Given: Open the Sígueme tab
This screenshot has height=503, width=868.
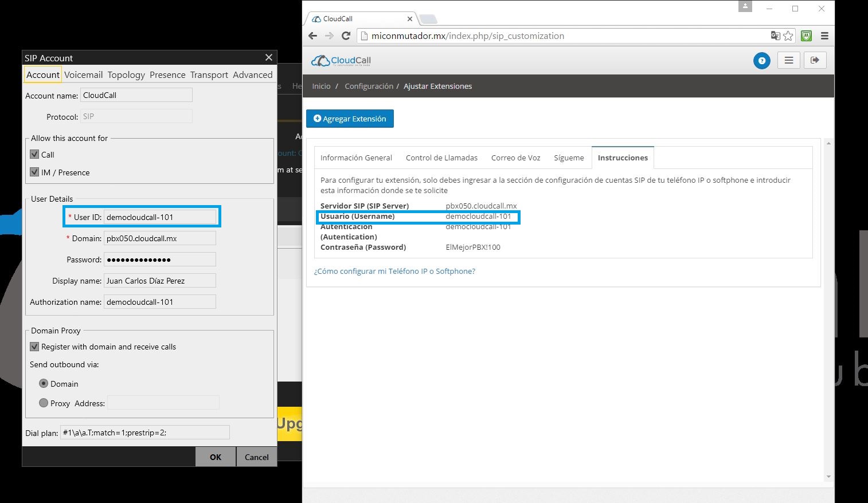Looking at the screenshot, I should 569,158.
